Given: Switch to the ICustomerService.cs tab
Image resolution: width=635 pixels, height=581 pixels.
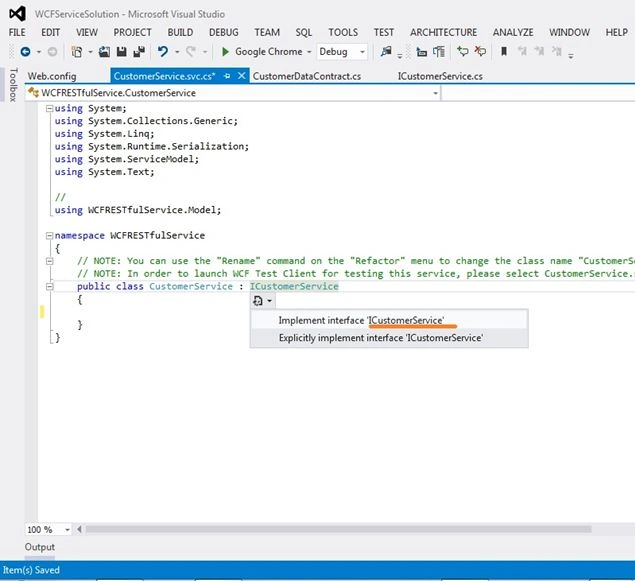Looking at the screenshot, I should [x=440, y=76].
